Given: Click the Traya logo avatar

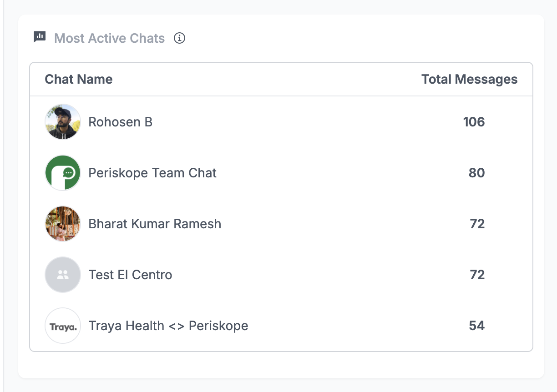Looking at the screenshot, I should click(x=63, y=326).
